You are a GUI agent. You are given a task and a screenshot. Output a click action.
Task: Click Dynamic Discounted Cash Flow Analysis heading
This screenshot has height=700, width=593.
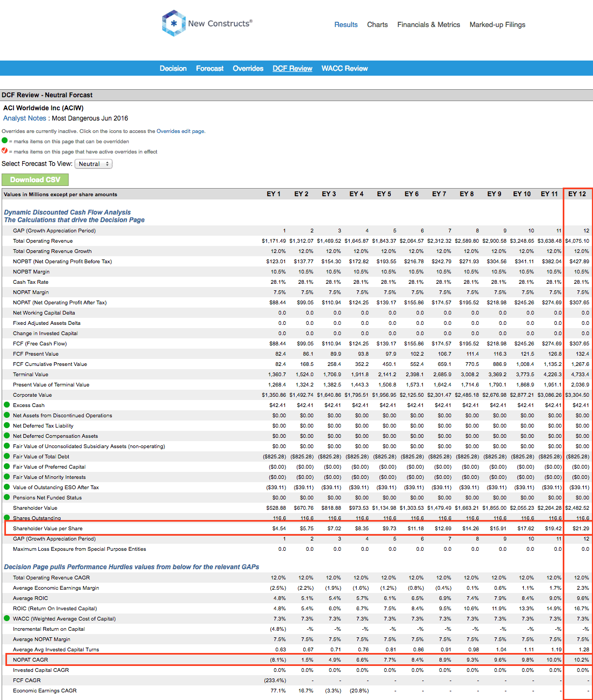(x=68, y=212)
